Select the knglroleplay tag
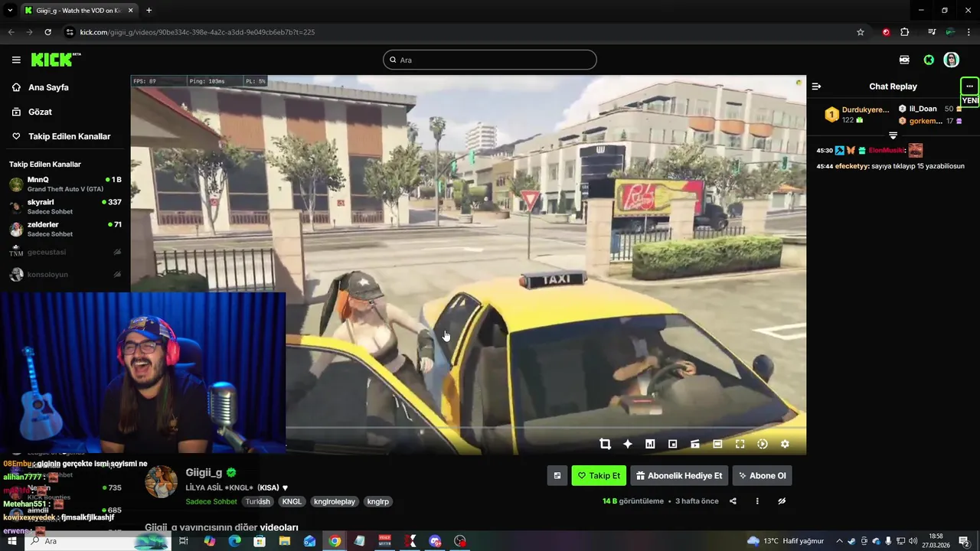This screenshot has width=980, height=551. (x=335, y=501)
